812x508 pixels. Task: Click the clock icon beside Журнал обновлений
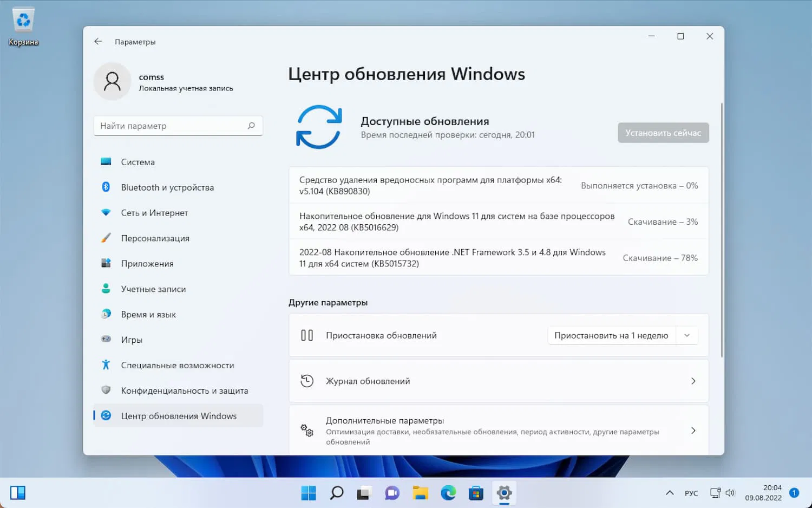click(x=307, y=381)
